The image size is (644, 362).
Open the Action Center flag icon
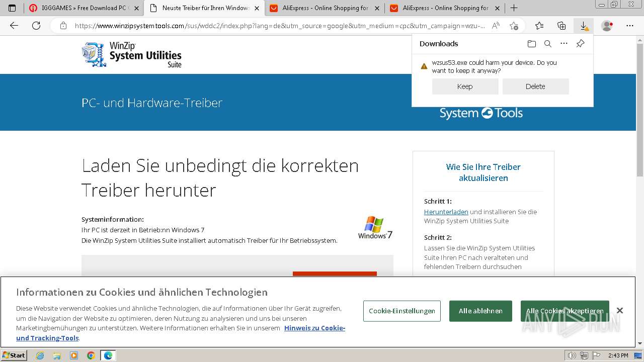pos(596,355)
